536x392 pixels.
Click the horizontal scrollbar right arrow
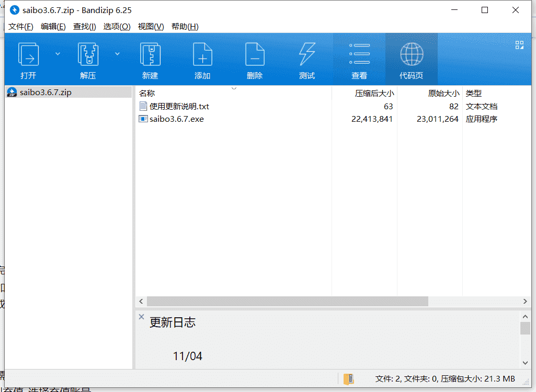tap(525, 301)
